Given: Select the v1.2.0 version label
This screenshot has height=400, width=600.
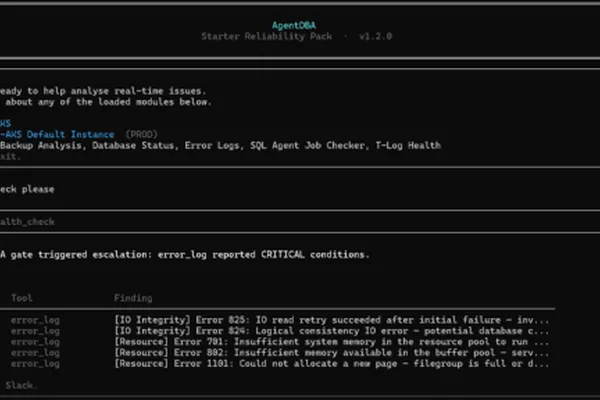Looking at the screenshot, I should (375, 36).
